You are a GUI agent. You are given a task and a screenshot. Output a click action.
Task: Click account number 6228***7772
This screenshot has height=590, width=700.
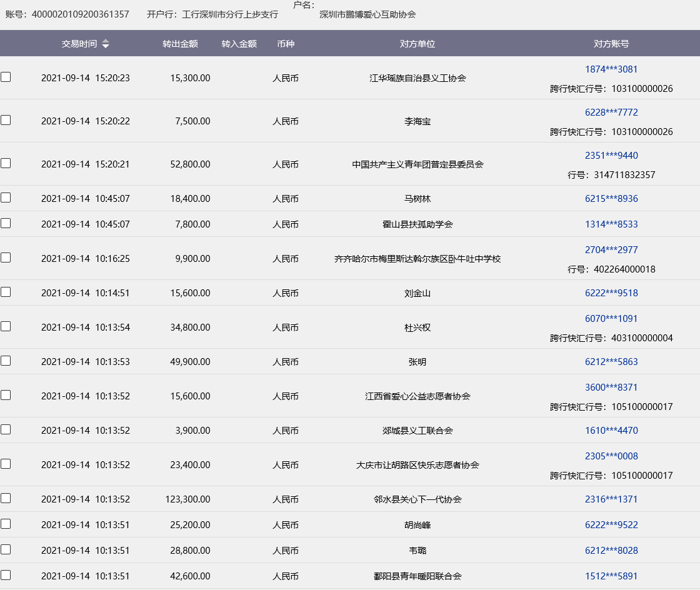click(x=611, y=112)
